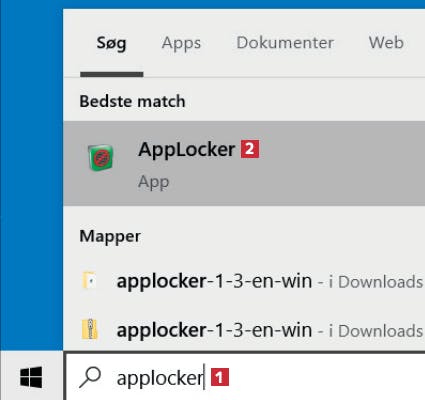Click the applocker search text field

[x=245, y=377]
